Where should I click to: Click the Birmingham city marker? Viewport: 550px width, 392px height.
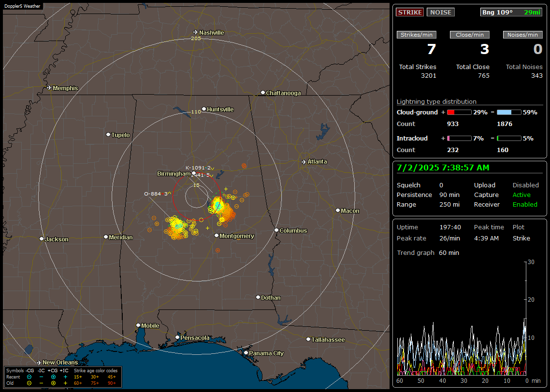click(x=194, y=173)
